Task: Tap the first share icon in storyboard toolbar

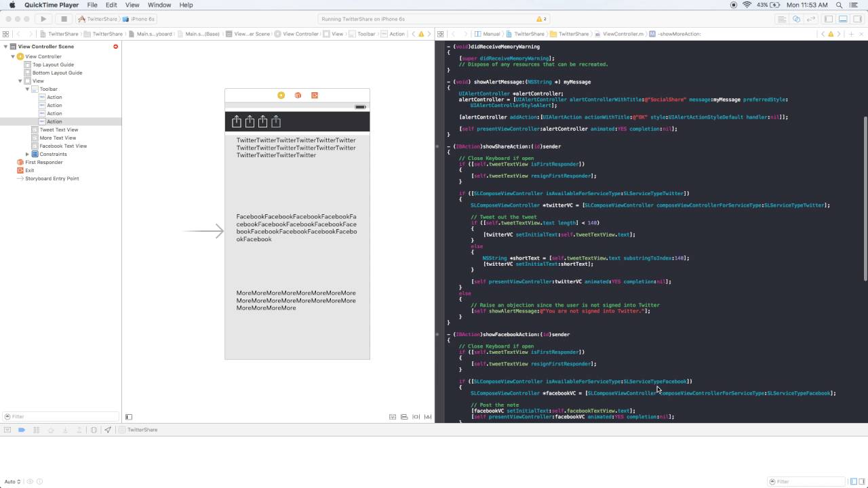Action: coord(237,121)
